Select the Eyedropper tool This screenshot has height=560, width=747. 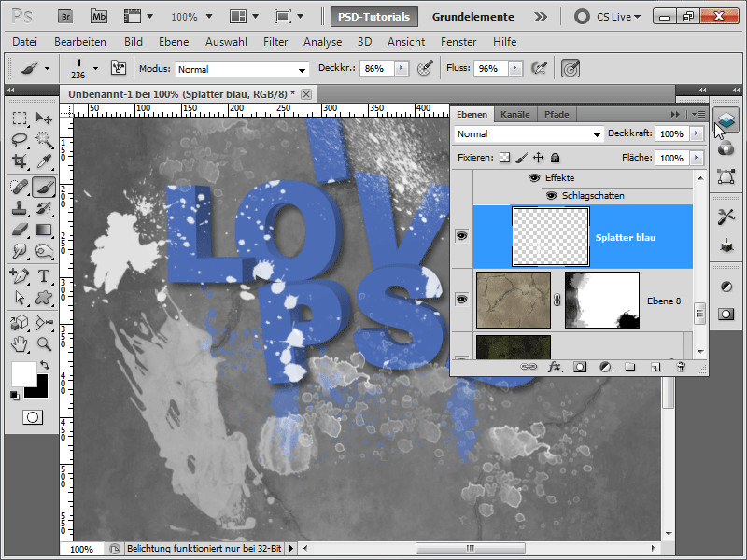(x=44, y=161)
